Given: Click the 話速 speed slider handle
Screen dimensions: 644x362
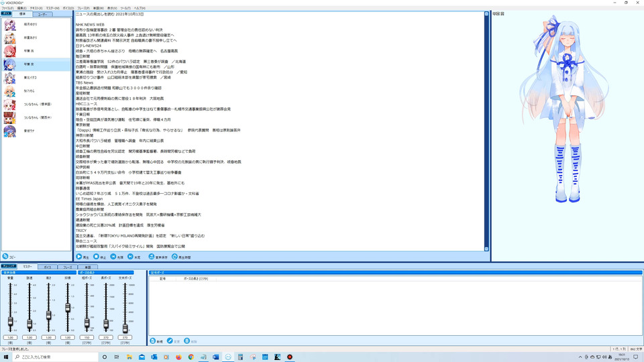Looking at the screenshot, I should pyautogui.click(x=29, y=324).
